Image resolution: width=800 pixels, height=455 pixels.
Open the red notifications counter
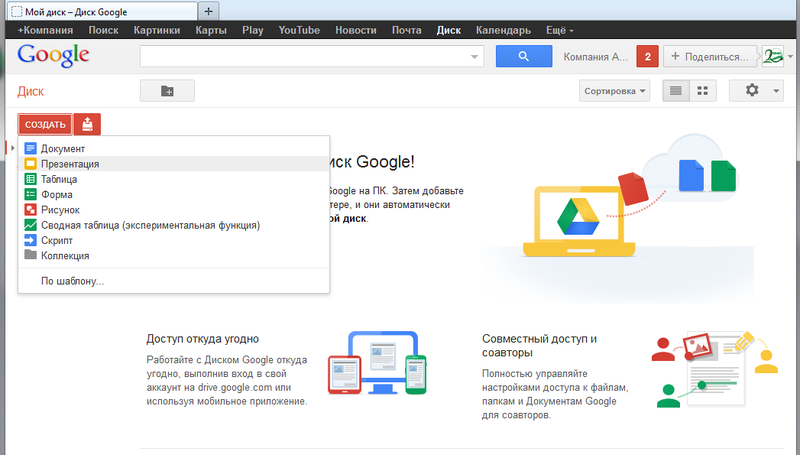pyautogui.click(x=647, y=56)
